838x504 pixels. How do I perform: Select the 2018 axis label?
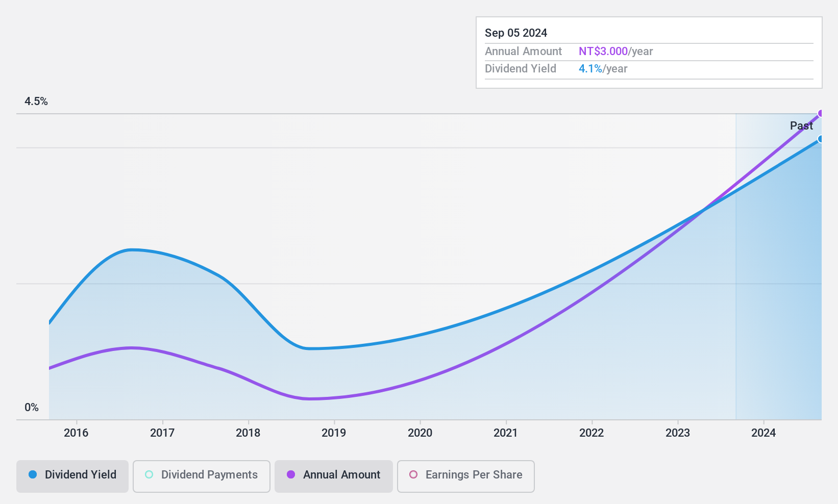(248, 433)
